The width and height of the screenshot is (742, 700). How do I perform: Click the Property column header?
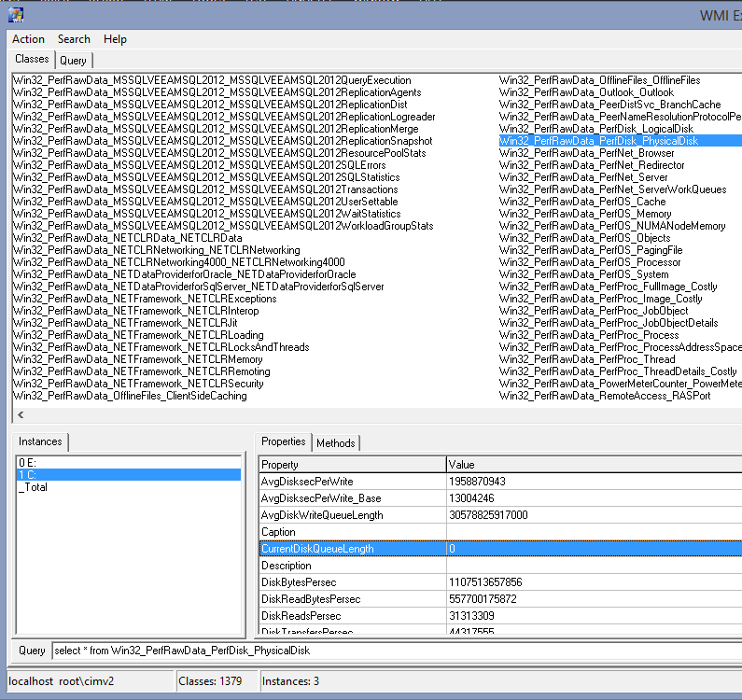(x=353, y=465)
